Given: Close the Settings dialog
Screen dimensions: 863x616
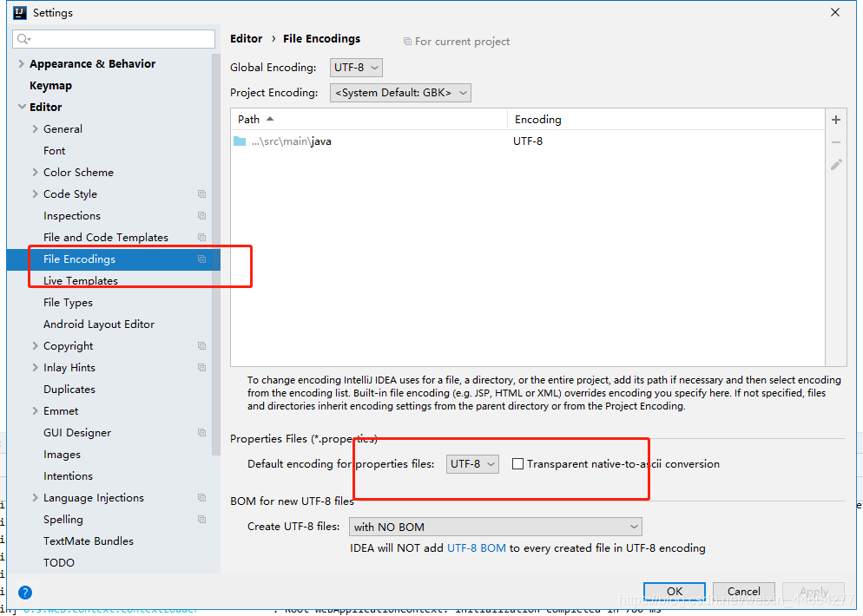Looking at the screenshot, I should tap(835, 12).
